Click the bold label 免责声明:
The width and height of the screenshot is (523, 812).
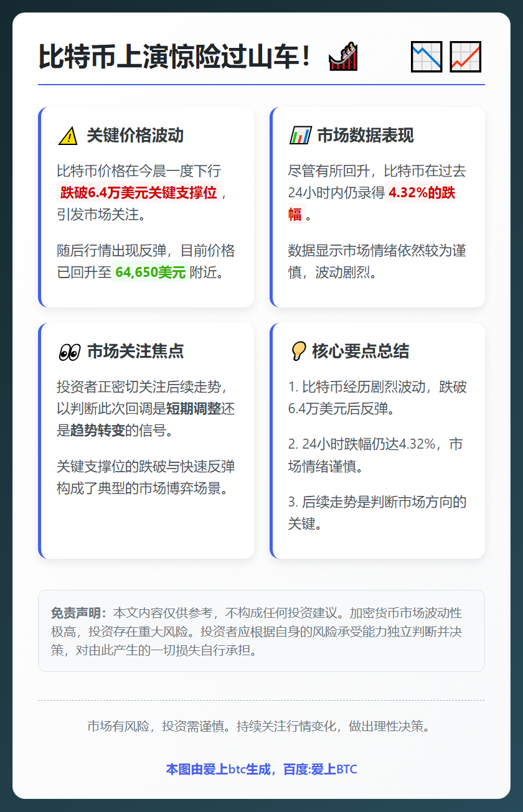pos(79,612)
